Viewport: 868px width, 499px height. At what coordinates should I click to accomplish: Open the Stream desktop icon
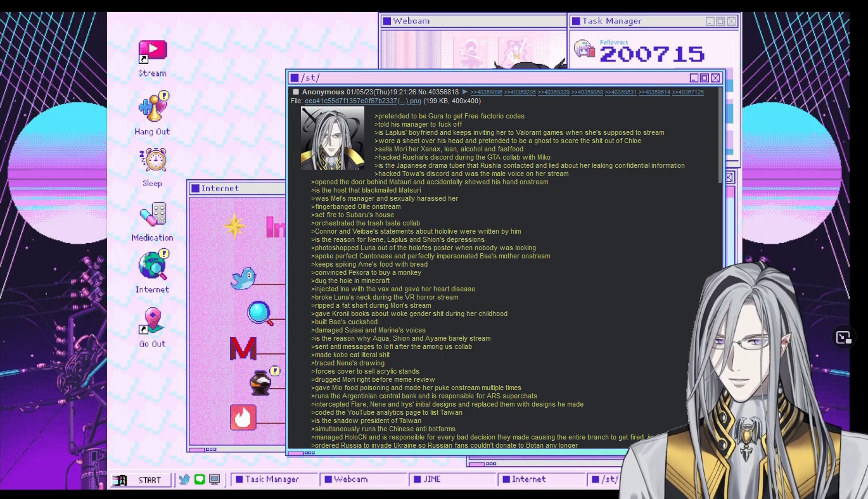point(152,52)
